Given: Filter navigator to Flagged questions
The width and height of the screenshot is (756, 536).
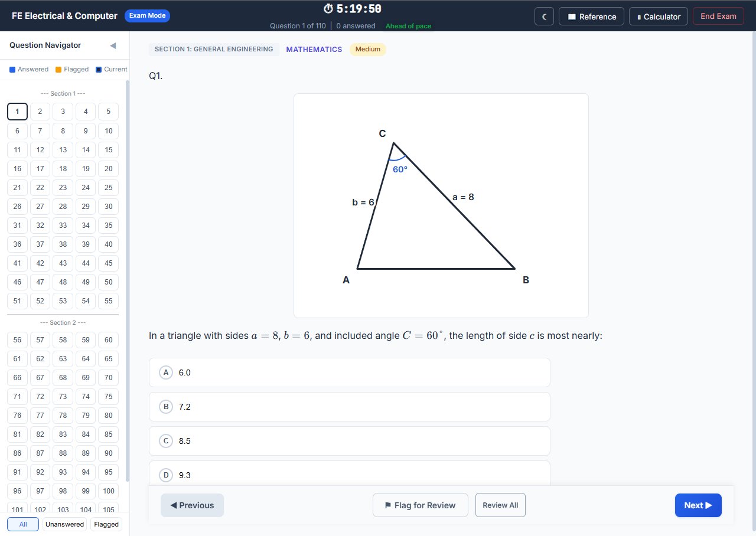Looking at the screenshot, I should [106, 524].
